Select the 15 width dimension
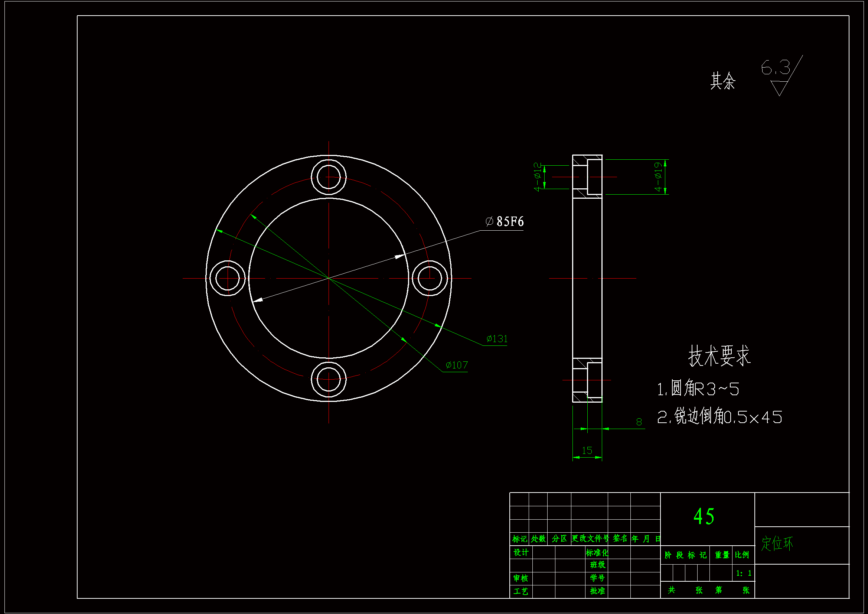 pyautogui.click(x=587, y=451)
